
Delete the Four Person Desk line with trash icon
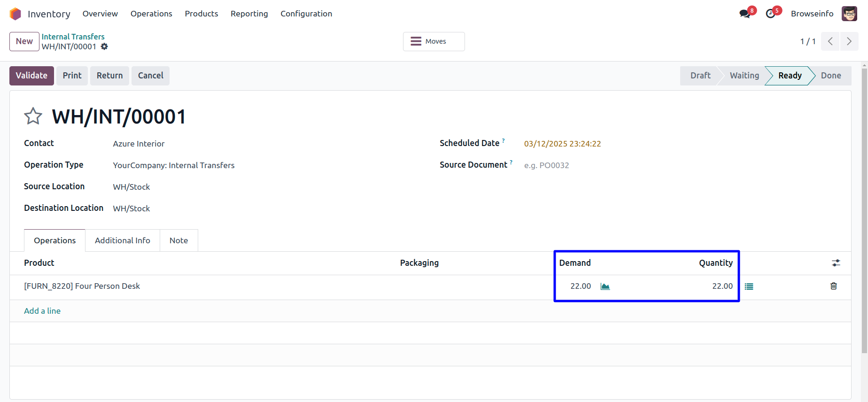[833, 286]
